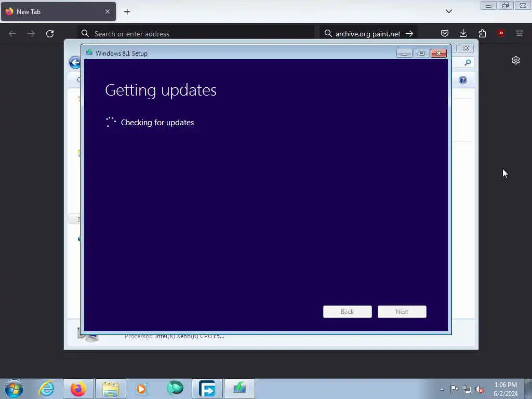Image resolution: width=532 pixels, height=399 pixels.
Task: Open the Firefox hamburger menu
Action: pyautogui.click(x=520, y=33)
